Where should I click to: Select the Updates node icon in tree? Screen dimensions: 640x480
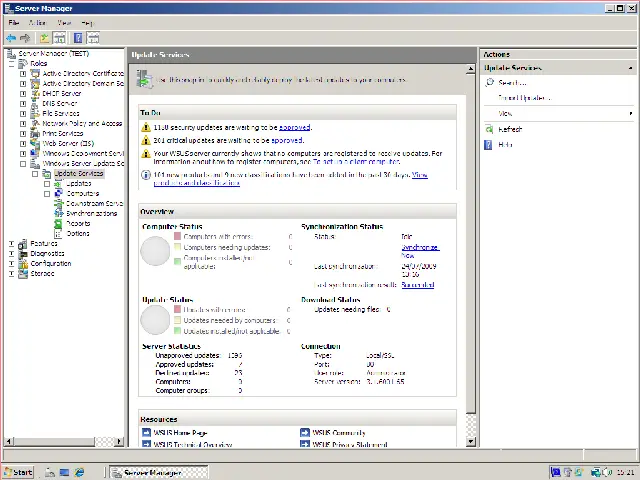(59, 184)
